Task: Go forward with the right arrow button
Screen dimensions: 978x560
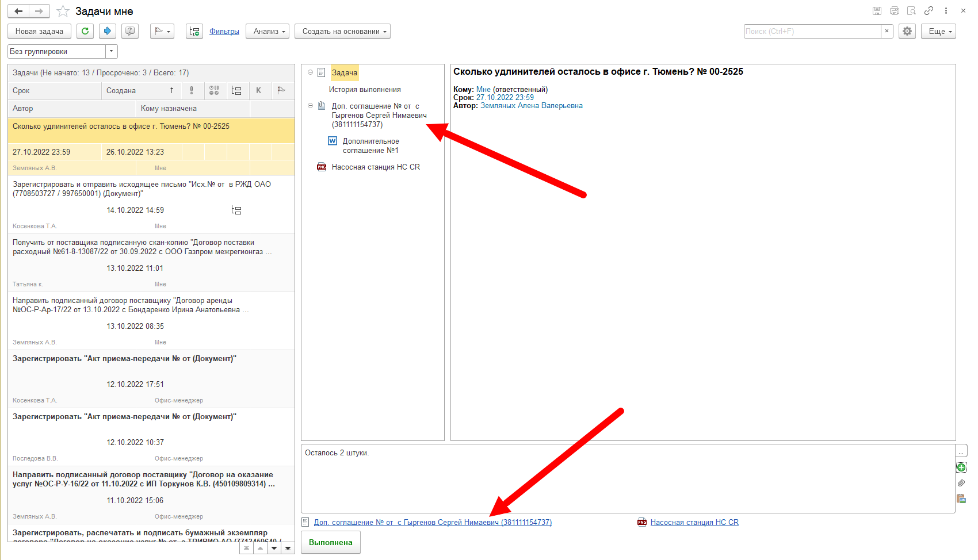Action: (39, 11)
